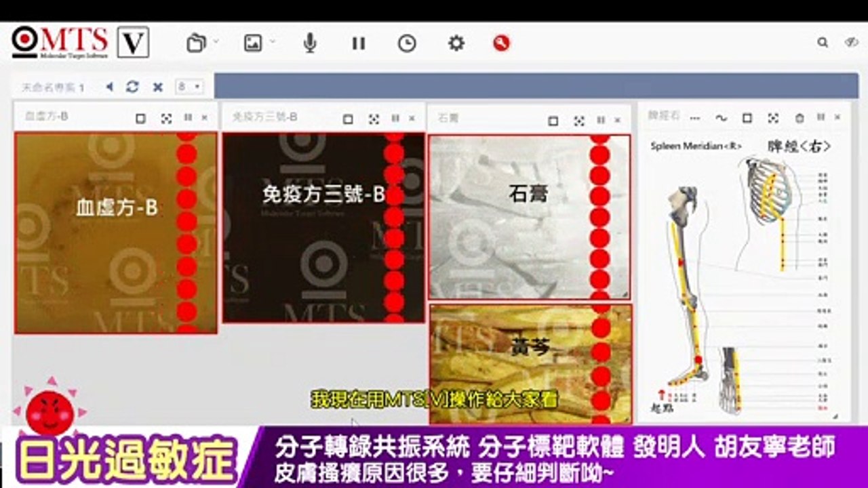Close the 血虛方-B panel
This screenshot has height=488, width=868.
205,118
